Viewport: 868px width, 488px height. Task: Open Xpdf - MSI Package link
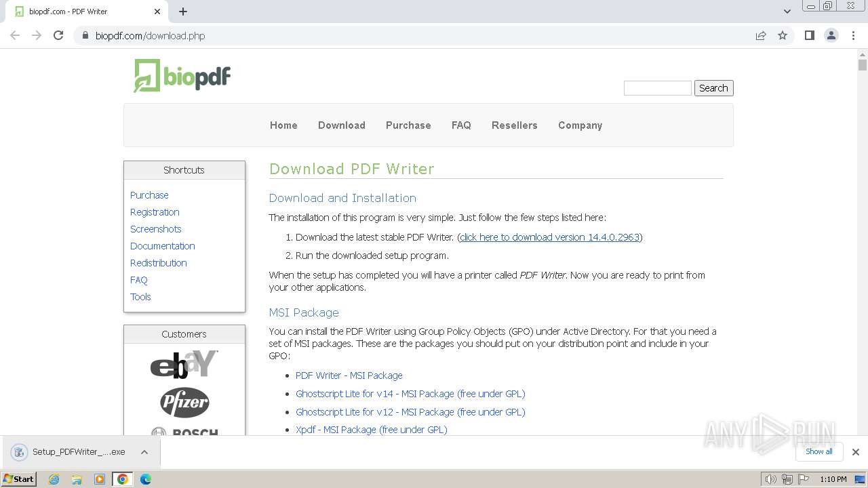pyautogui.click(x=372, y=430)
